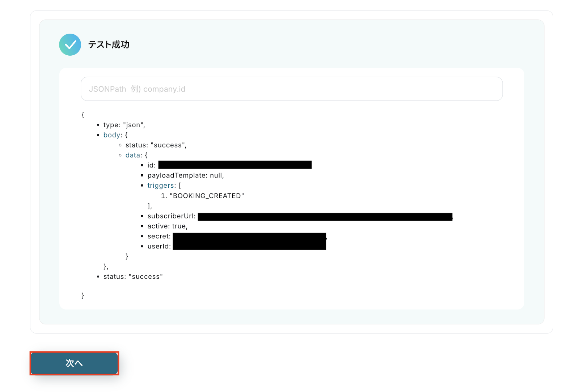This screenshot has width=579, height=392.
Task: Click the test success checkmark icon
Action: (70, 44)
